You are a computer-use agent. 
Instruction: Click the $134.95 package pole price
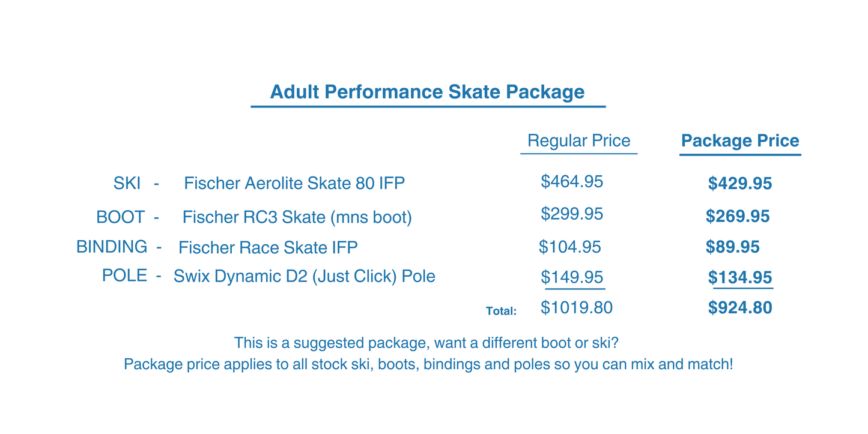point(739,277)
